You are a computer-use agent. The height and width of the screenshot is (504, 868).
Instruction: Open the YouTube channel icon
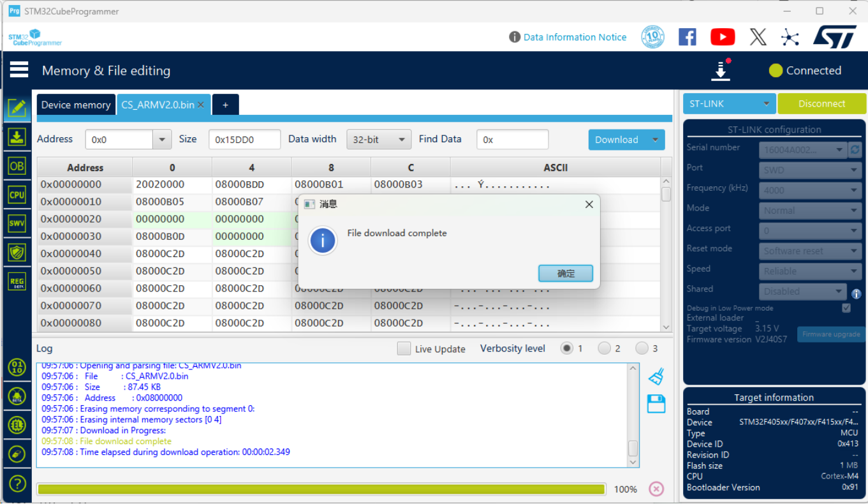click(x=722, y=37)
